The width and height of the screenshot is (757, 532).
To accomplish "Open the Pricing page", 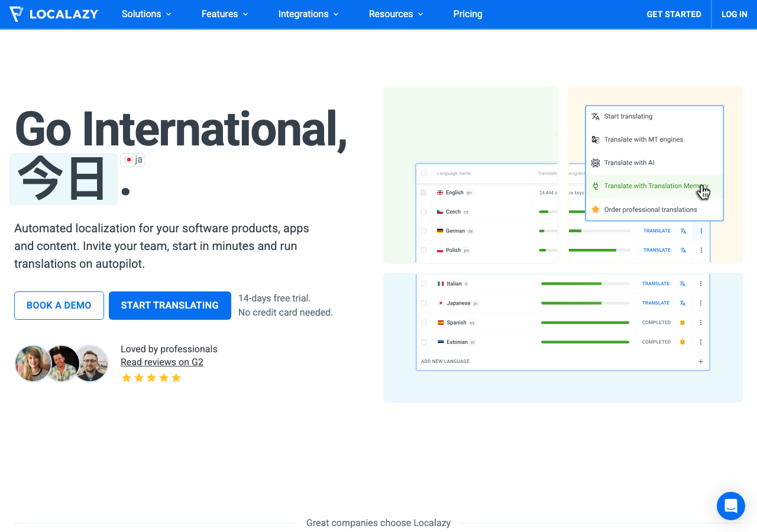I will (468, 14).
